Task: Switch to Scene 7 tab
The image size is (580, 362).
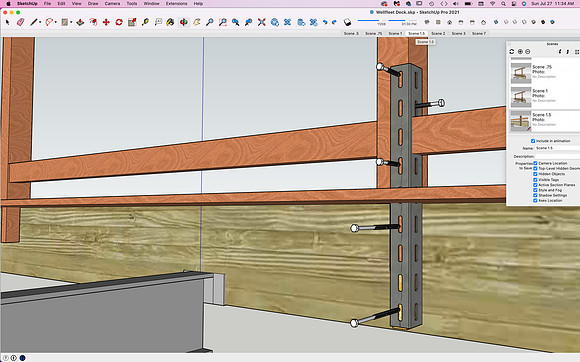Action: (x=479, y=33)
